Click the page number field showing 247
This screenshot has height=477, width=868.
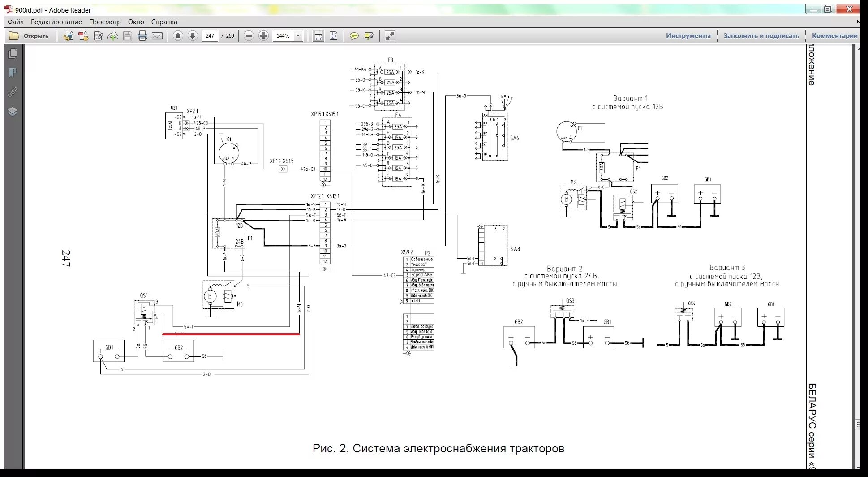210,36
